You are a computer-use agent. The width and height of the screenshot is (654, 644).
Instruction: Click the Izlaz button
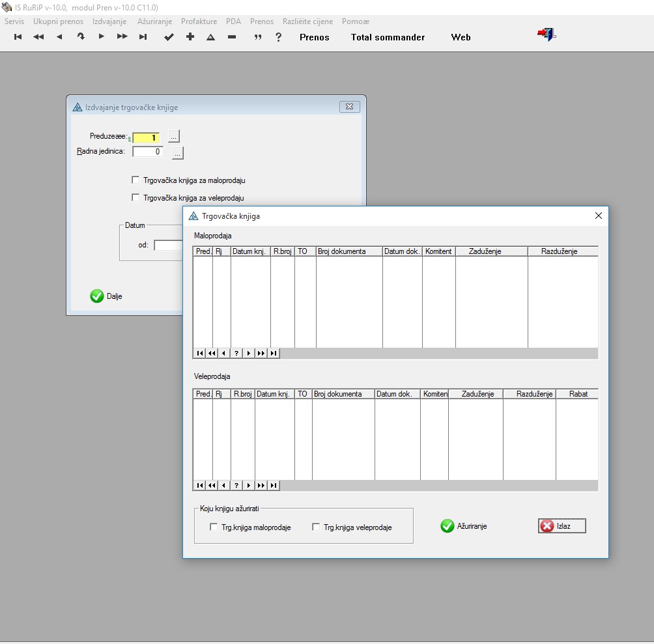coord(562,526)
